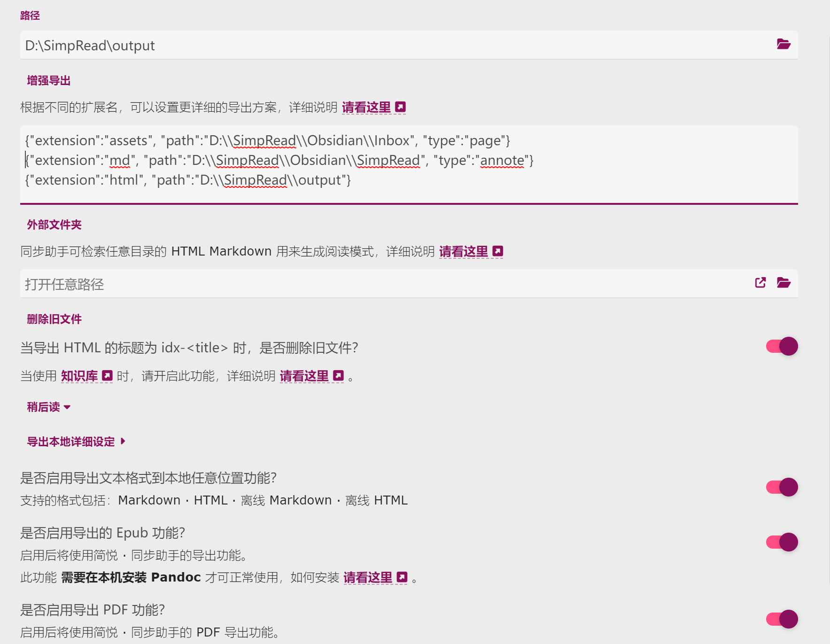Click external link icon after 删除旧文件's 请看这里
Viewport: 830px width, 644px height.
pyautogui.click(x=338, y=375)
